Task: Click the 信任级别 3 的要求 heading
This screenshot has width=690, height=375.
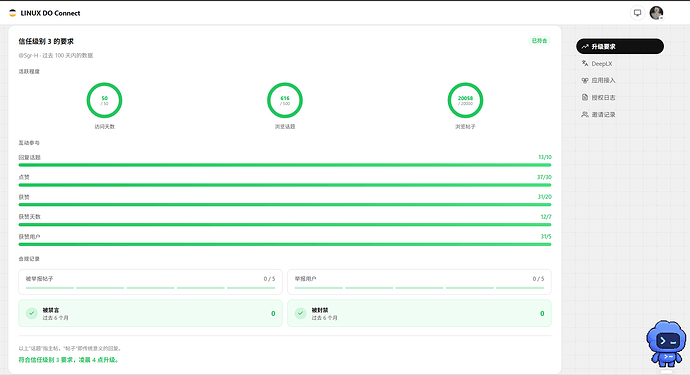Action: point(46,41)
